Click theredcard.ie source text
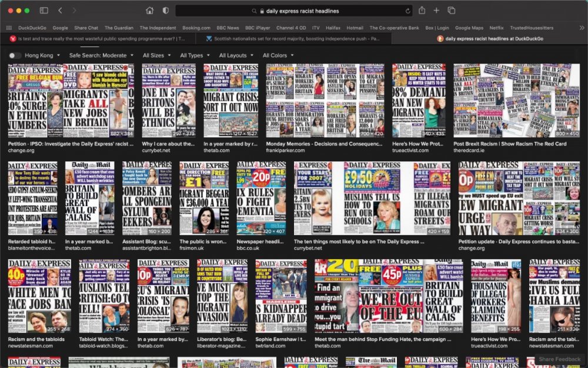The width and height of the screenshot is (588, 368). pos(469,151)
